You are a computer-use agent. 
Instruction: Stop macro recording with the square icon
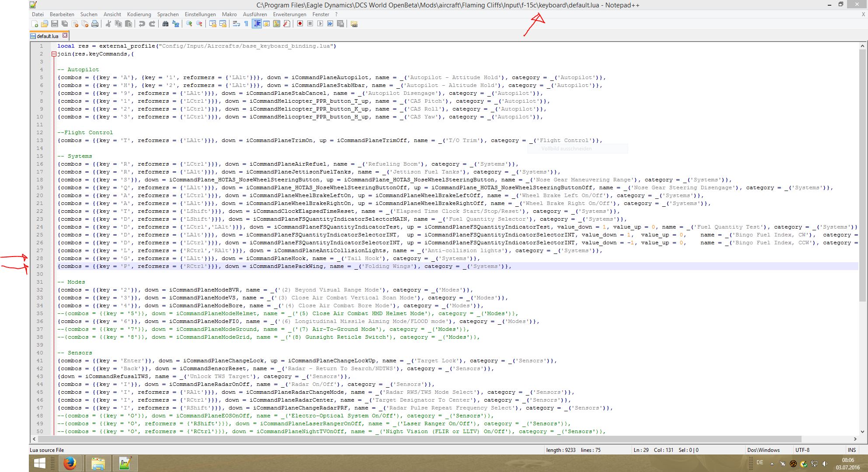(310, 24)
